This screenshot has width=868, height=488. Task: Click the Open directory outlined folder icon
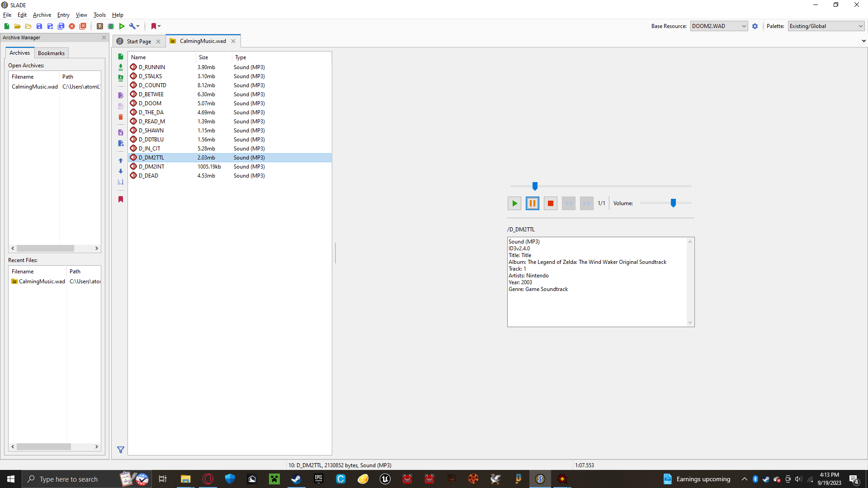[x=28, y=26]
